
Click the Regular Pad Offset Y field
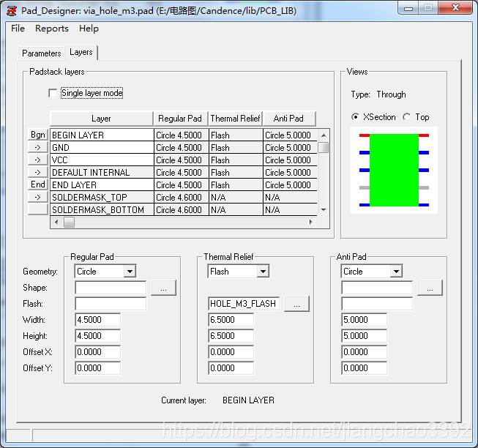[x=98, y=368]
